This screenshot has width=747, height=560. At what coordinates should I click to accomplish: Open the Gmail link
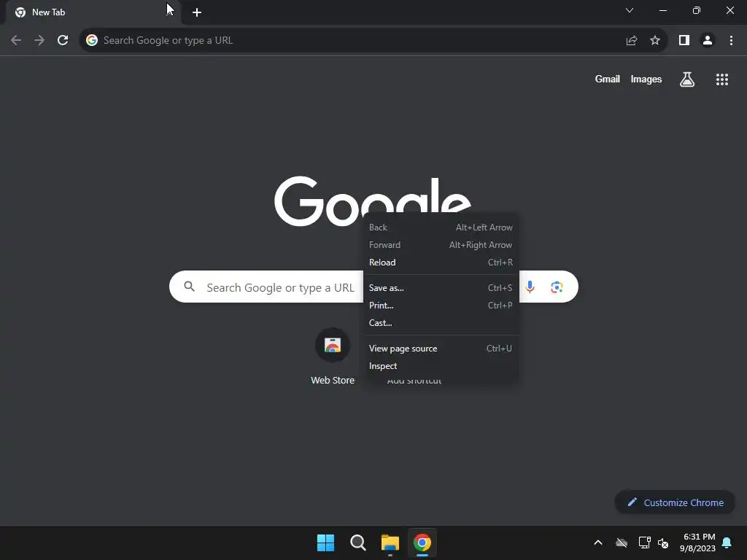607,79
